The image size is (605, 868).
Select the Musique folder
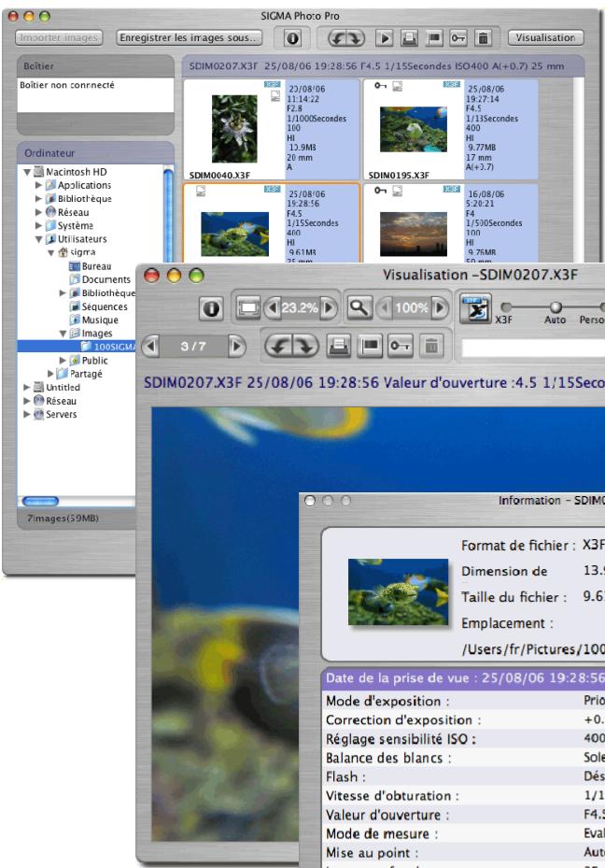[94, 320]
